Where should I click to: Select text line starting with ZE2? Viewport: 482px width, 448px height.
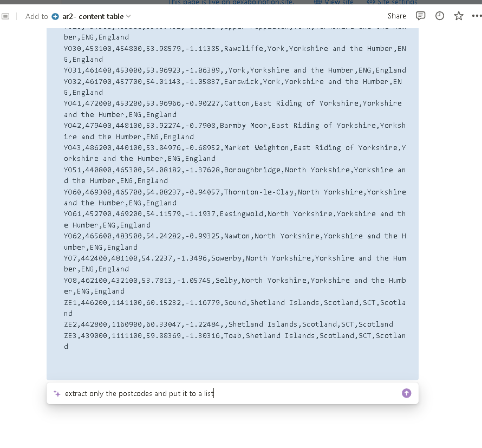229,324
